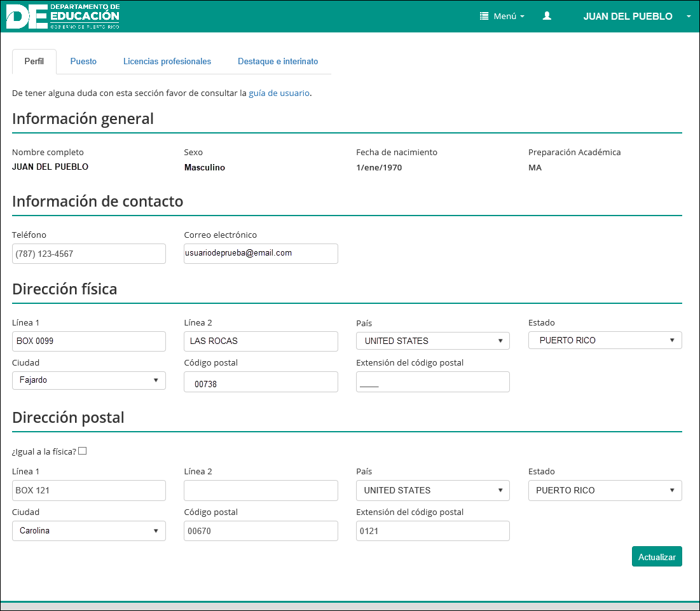Open the postal address País dropdown
The width and height of the screenshot is (700, 611).
[432, 490]
